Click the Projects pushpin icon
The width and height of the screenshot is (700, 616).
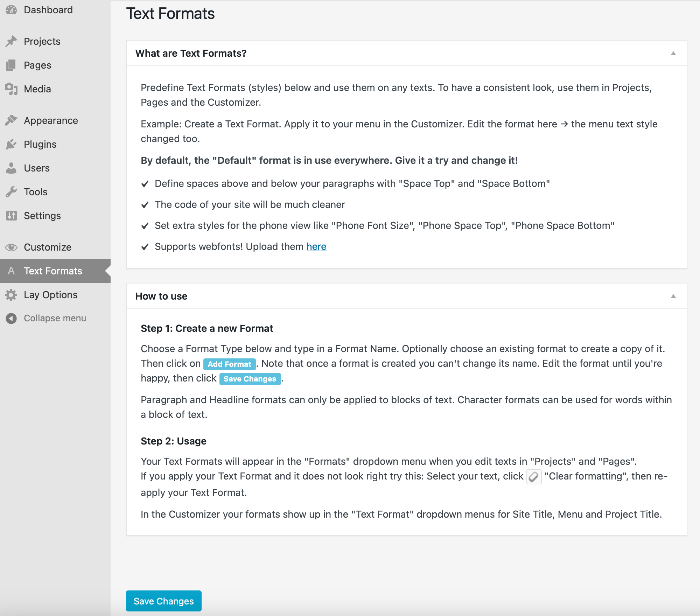coord(11,41)
